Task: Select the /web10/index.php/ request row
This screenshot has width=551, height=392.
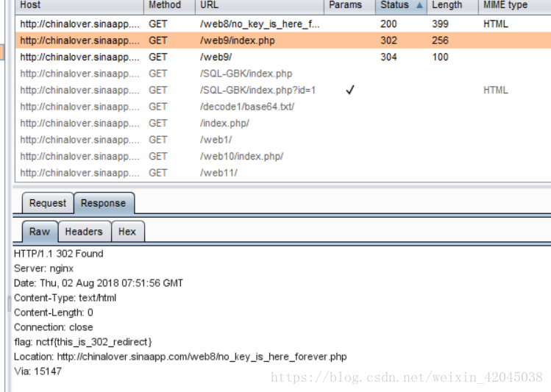Action: pos(283,157)
